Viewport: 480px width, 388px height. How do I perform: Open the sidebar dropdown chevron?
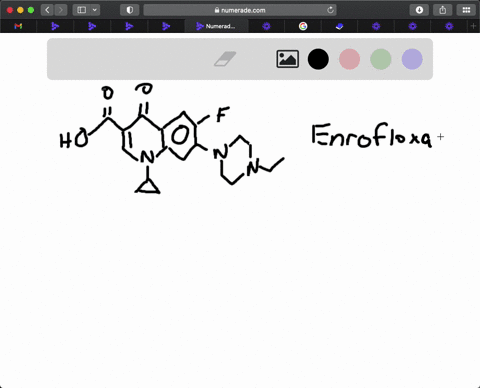pos(95,10)
